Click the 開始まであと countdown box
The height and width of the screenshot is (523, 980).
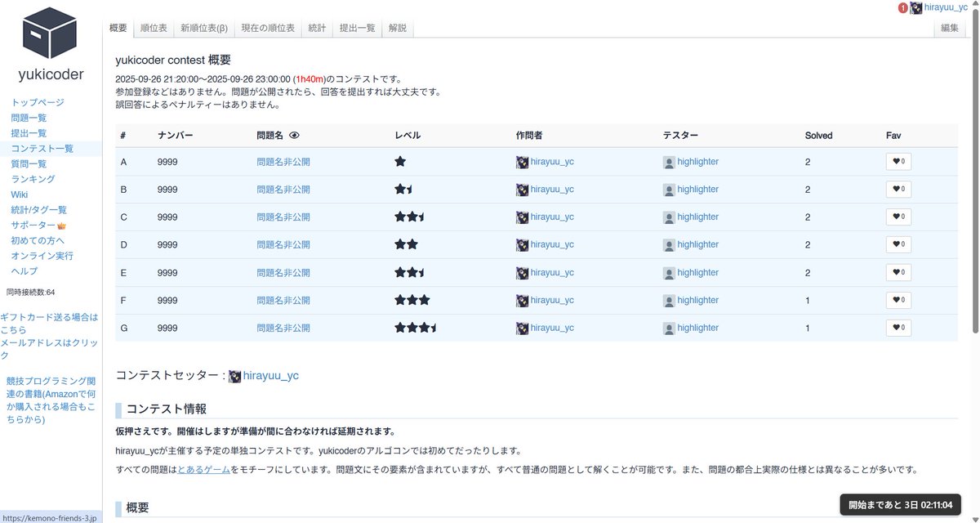(x=901, y=505)
